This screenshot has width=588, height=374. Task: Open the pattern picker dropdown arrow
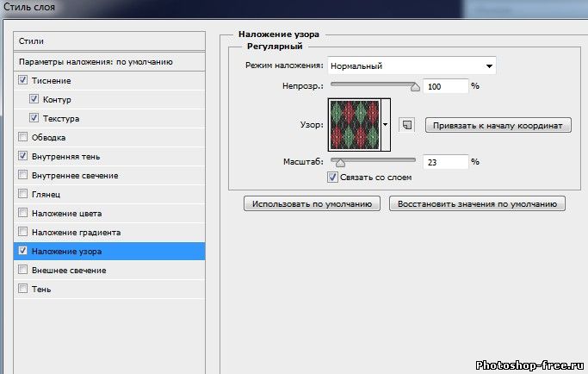[386, 125]
